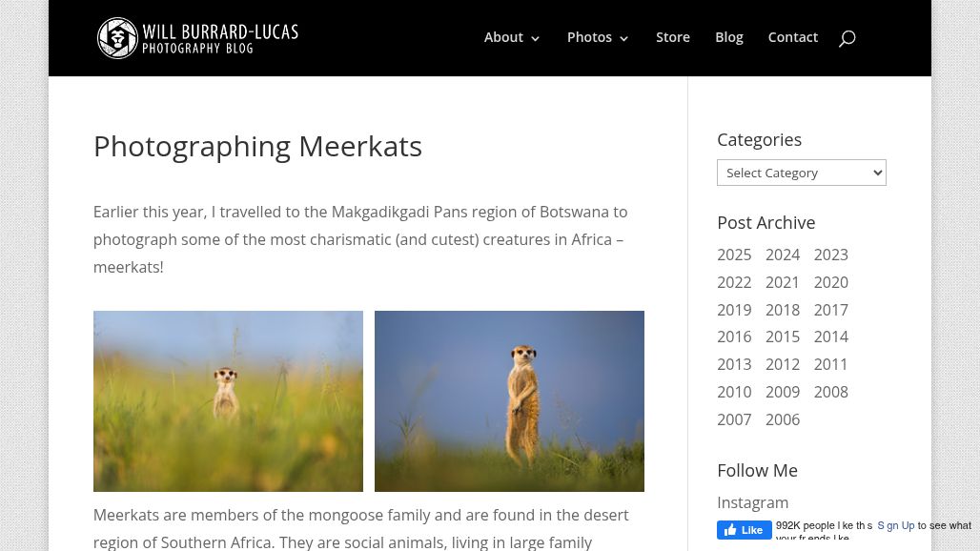Open the search magnifier icon
980x551 pixels.
[847, 38]
